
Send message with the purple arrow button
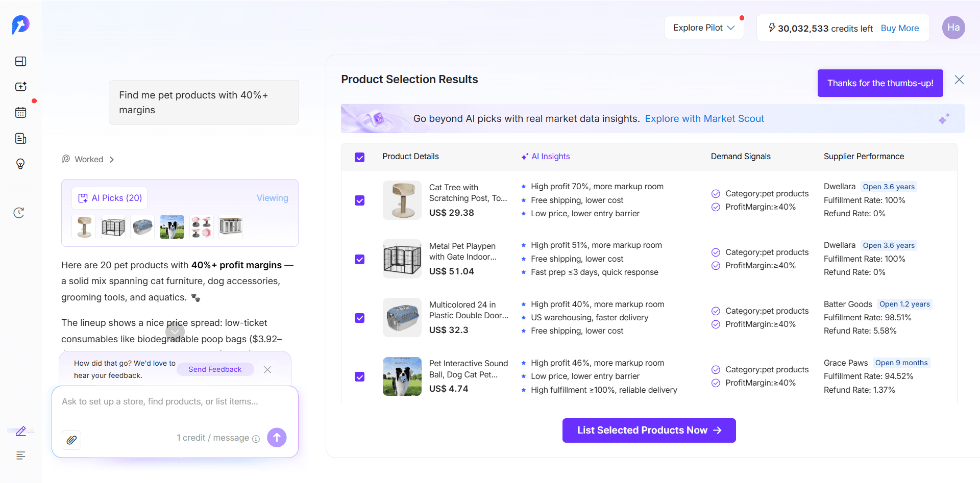point(277,437)
